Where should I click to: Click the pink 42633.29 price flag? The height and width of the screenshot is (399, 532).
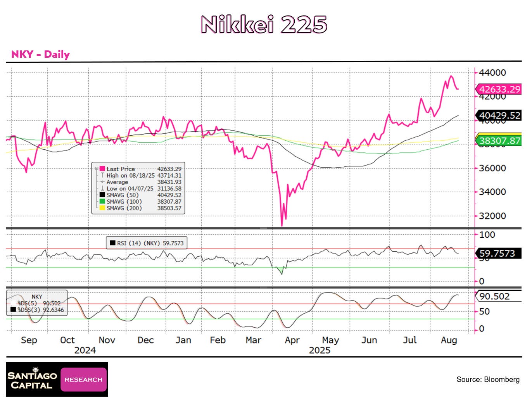(499, 90)
